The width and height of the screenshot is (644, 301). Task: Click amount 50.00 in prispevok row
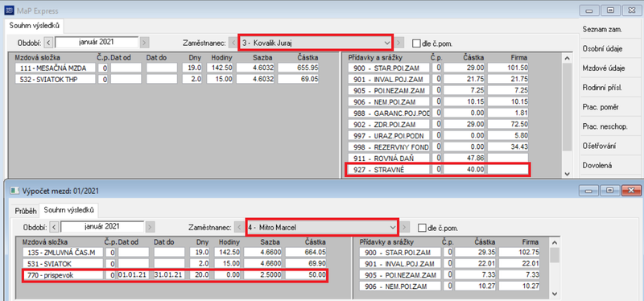[306, 274]
